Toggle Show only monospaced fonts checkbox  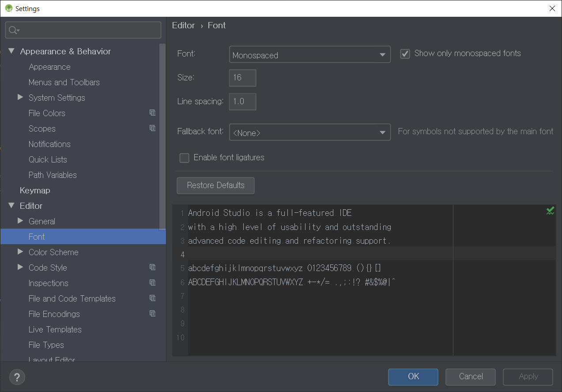tap(405, 54)
